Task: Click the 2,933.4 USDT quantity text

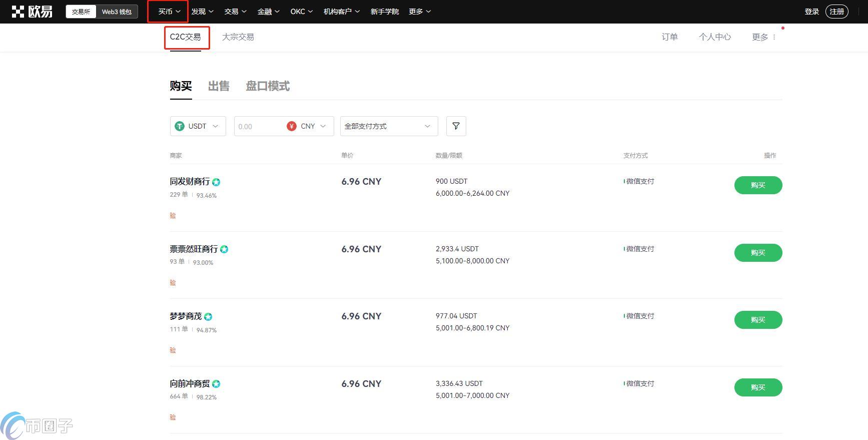Action: click(x=457, y=249)
